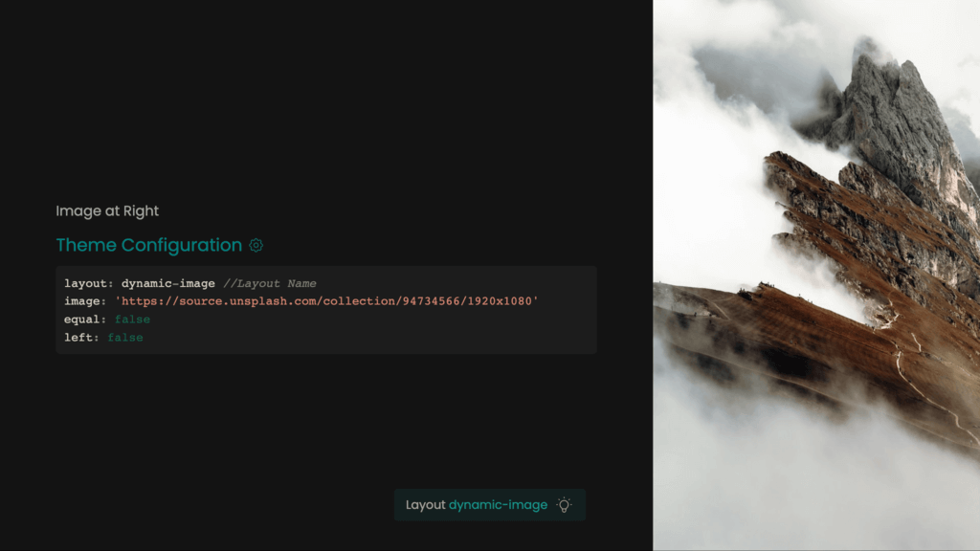Click the lightbulb icon in Layout badge

(564, 505)
